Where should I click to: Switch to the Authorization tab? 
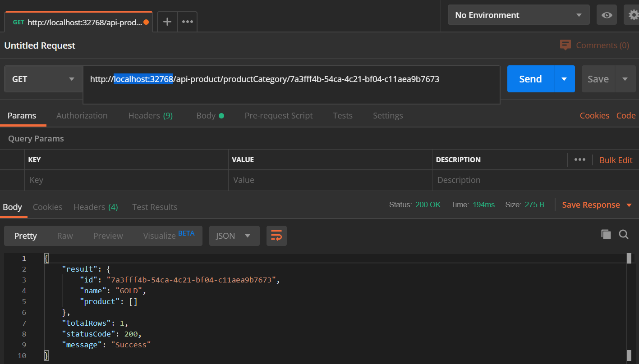pyautogui.click(x=82, y=116)
